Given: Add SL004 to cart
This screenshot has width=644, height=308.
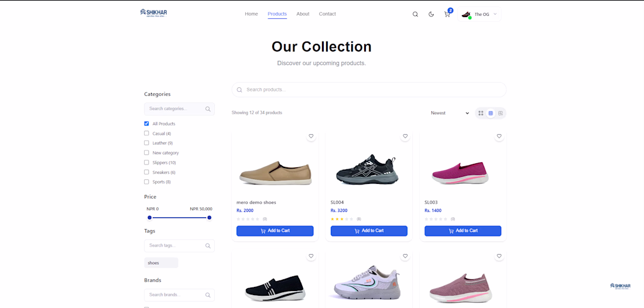Looking at the screenshot, I should 369,231.
